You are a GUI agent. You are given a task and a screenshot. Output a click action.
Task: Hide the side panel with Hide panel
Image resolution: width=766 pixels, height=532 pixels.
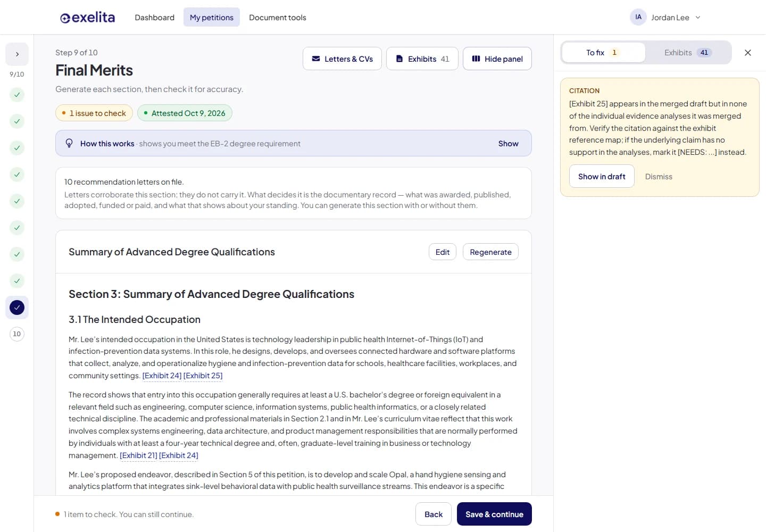click(497, 59)
